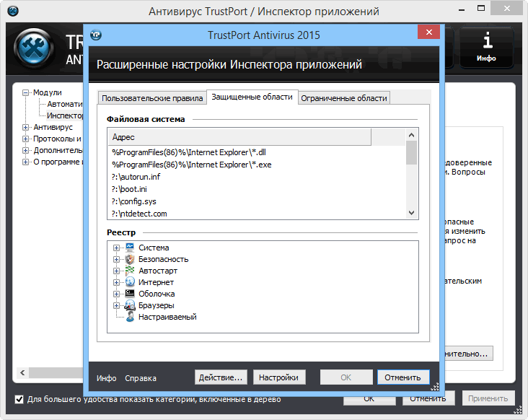Click the Применить button in main window
Viewport: 528px width, 420px height.
pyautogui.click(x=488, y=398)
